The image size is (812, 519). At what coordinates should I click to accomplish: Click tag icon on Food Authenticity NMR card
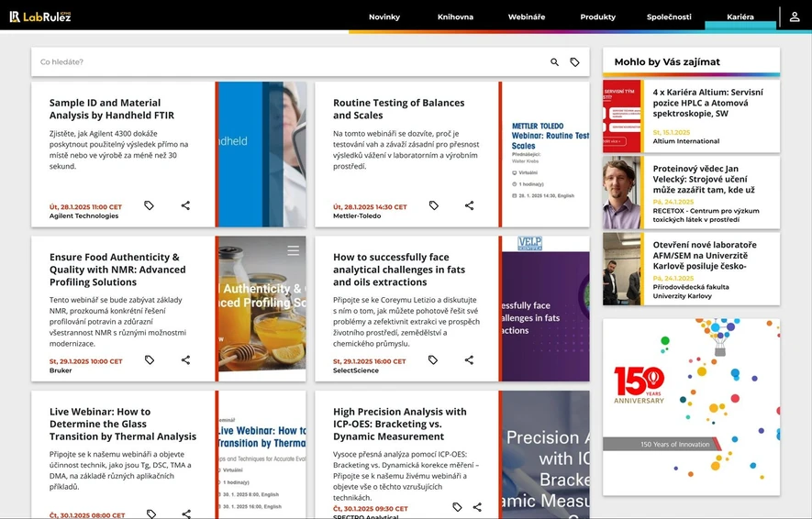[x=150, y=359]
